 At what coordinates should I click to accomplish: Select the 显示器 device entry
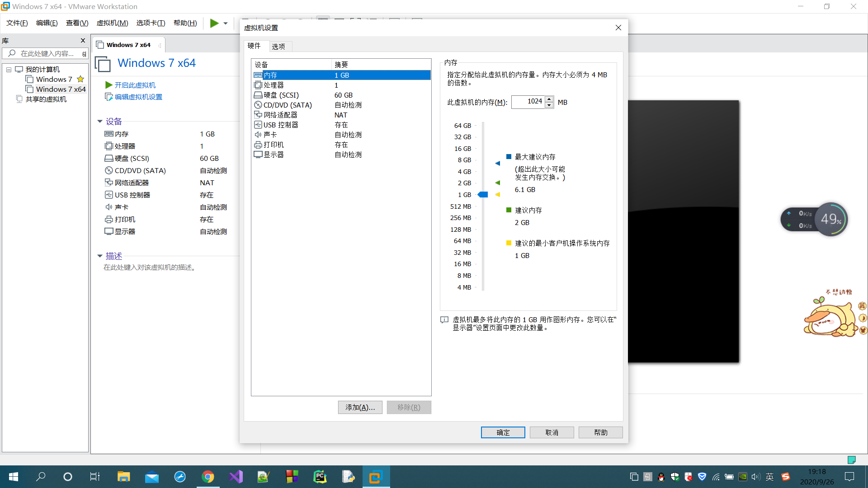coord(273,155)
